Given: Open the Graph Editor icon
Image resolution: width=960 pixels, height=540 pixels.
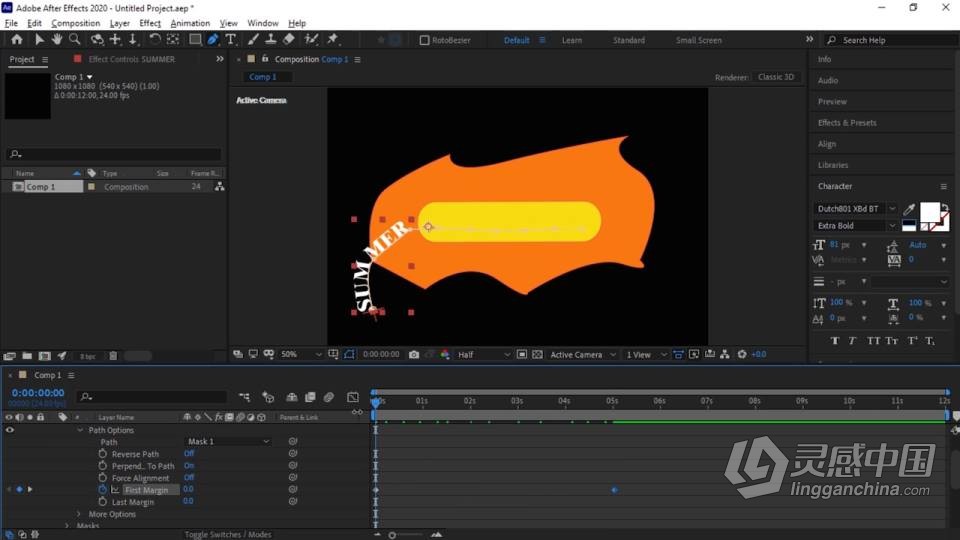Looking at the screenshot, I should pyautogui.click(x=353, y=397).
